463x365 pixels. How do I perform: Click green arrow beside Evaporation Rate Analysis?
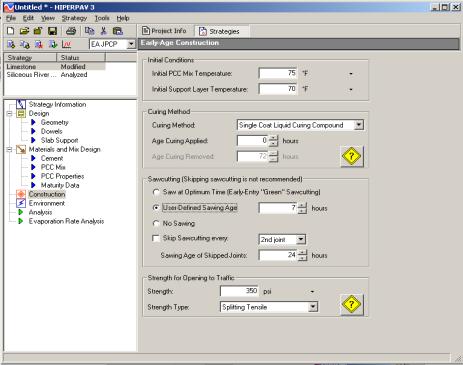point(21,221)
